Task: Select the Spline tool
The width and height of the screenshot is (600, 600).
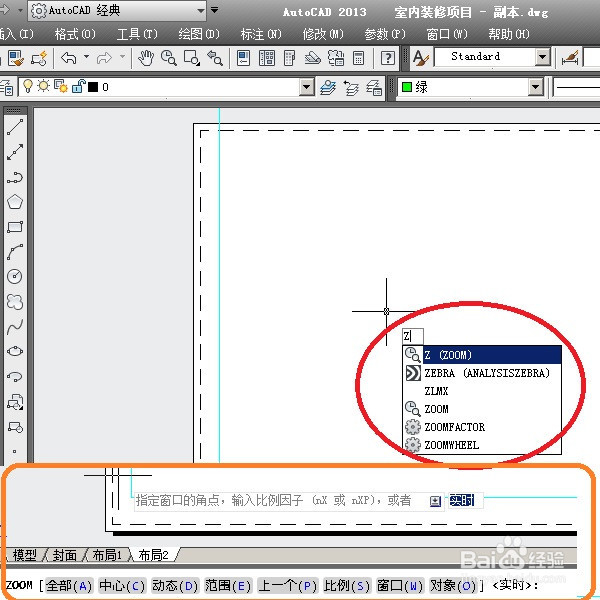Action: [x=15, y=327]
